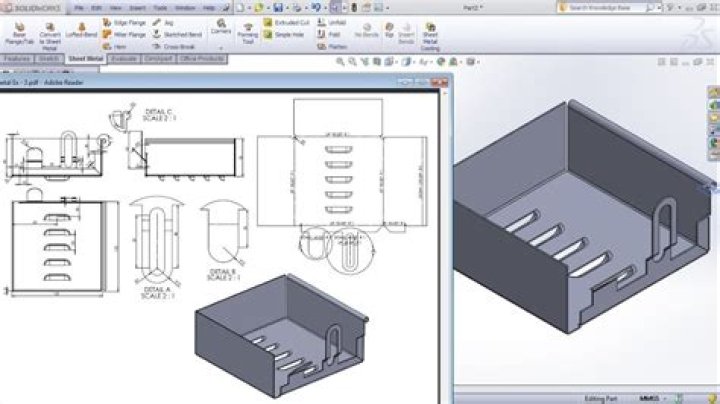Switch to the Office Products tab
The height and width of the screenshot is (404, 720).
point(202,59)
